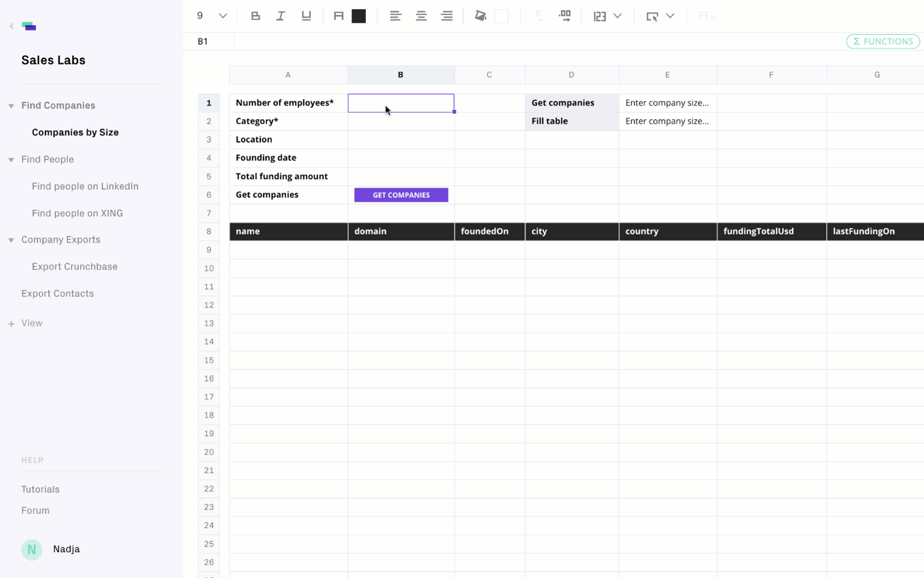The width and height of the screenshot is (924, 578).
Task: Open Find people on XING
Action: click(77, 213)
